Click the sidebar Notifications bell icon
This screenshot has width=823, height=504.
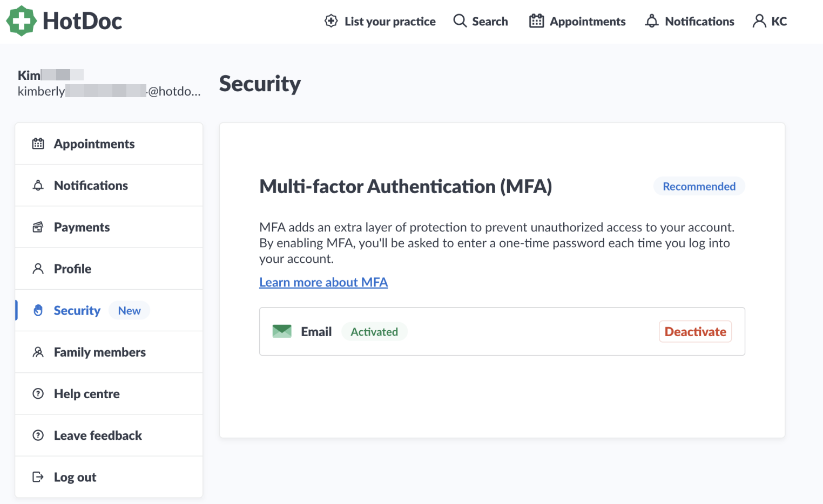coord(38,186)
